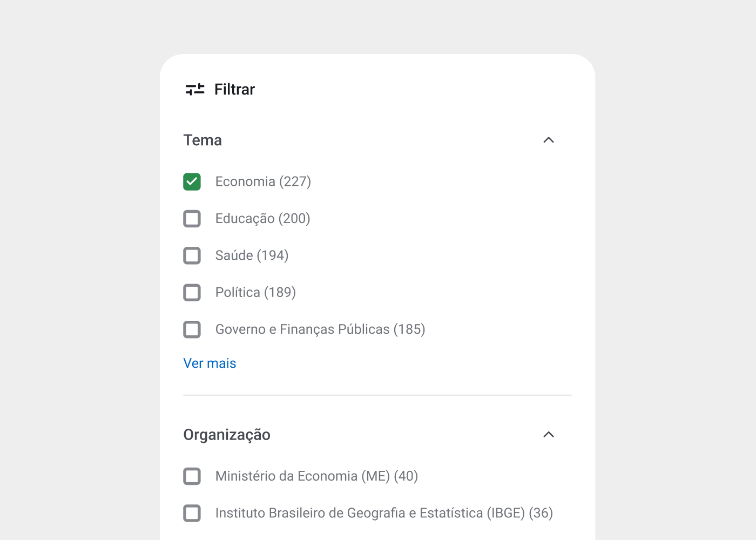Click the Saúde (194) label text
The width and height of the screenshot is (756, 540).
(252, 255)
